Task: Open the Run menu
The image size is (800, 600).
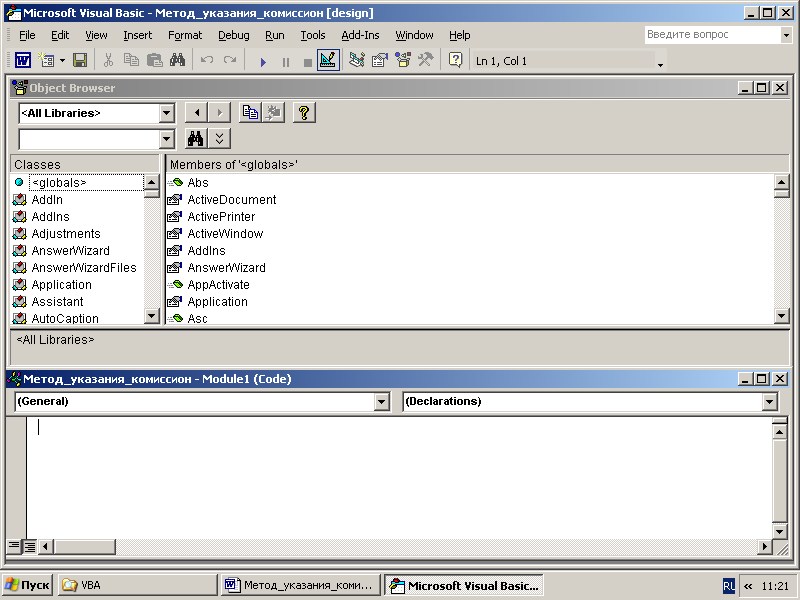Action: [274, 35]
